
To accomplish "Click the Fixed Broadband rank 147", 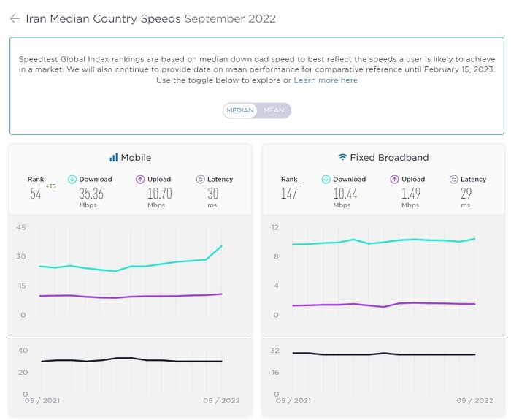I will point(291,194).
